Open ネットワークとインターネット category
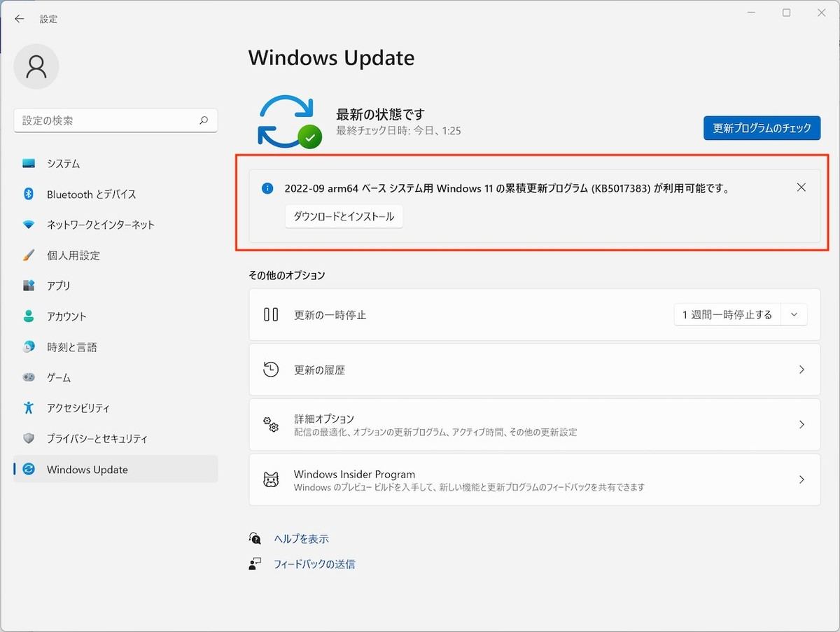 click(x=115, y=225)
